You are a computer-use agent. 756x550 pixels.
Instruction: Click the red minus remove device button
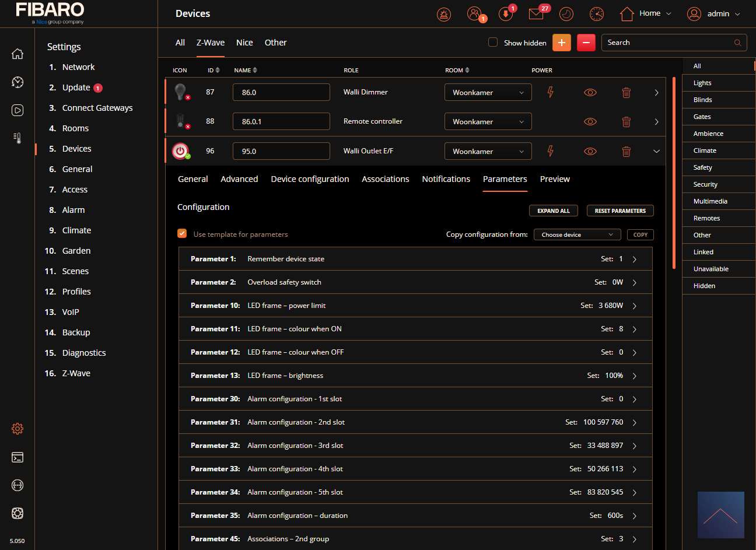coord(586,43)
